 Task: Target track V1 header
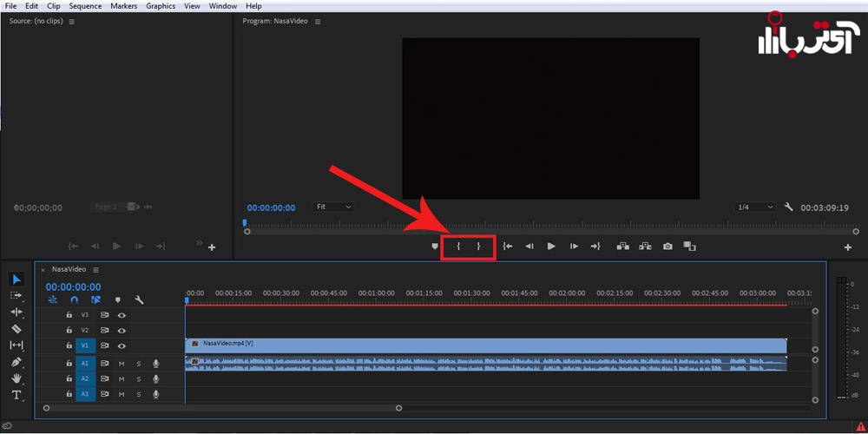[85, 346]
